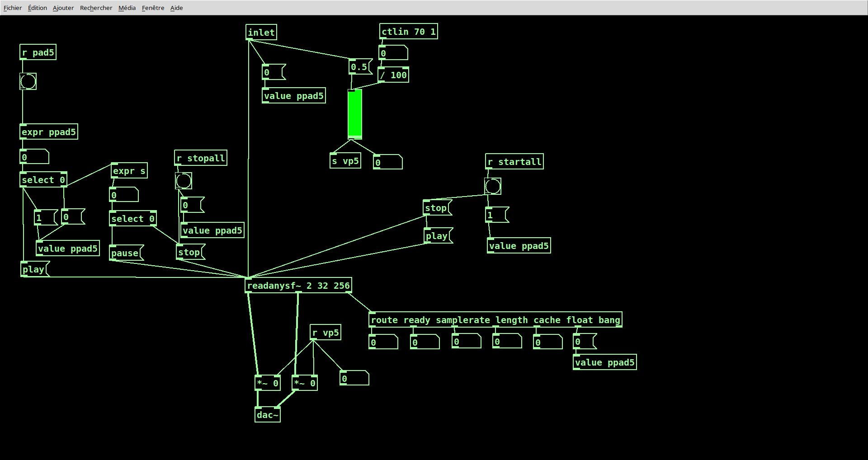Image resolution: width=868 pixels, height=460 pixels.
Task: Select the number box below expr ppad5
Action: (34, 157)
